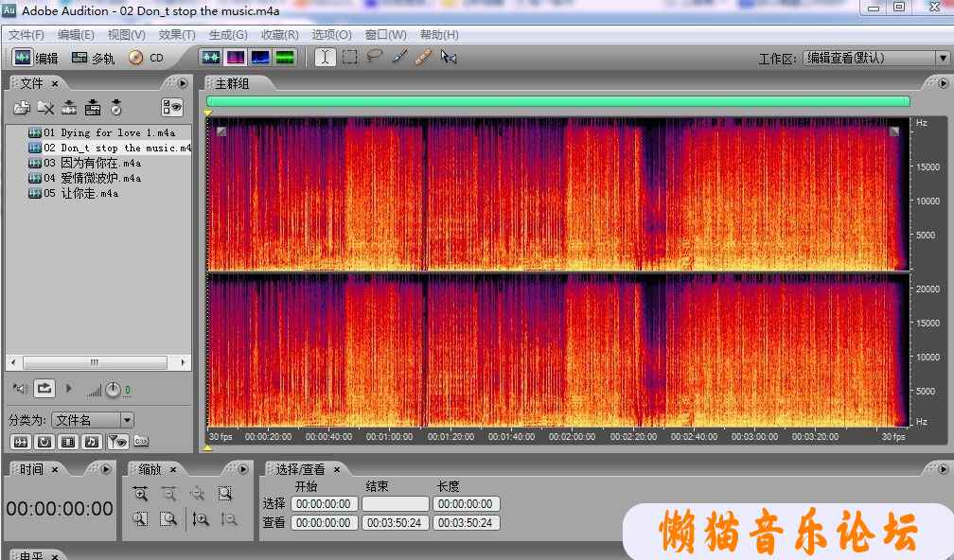Close the 时间 panel tab
Screen dimensions: 954x560
[55, 469]
